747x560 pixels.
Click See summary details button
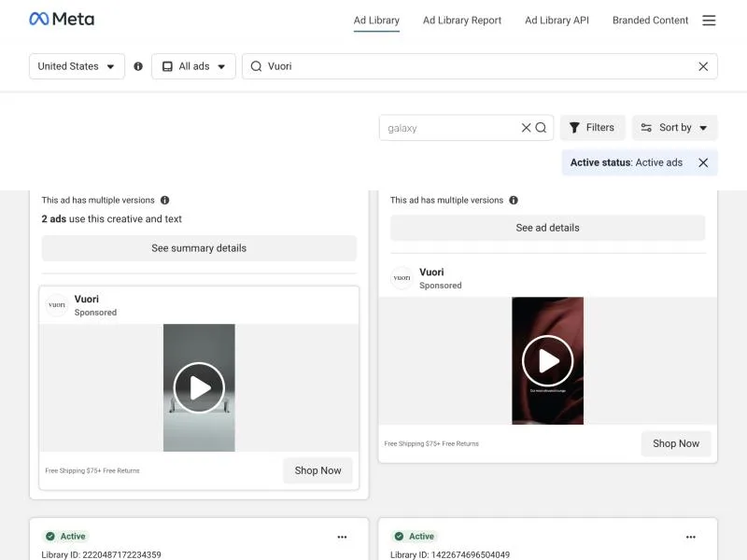199,248
